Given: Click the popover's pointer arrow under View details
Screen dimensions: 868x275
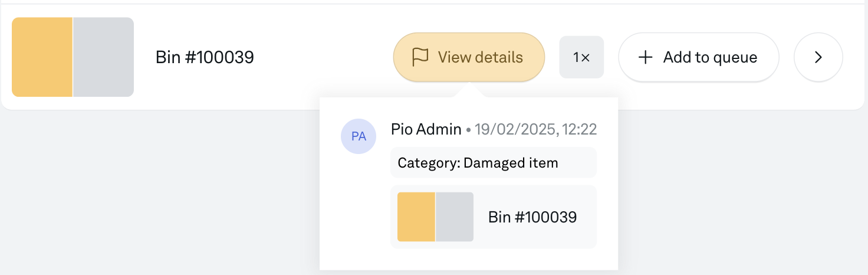Looking at the screenshot, I should tap(469, 90).
